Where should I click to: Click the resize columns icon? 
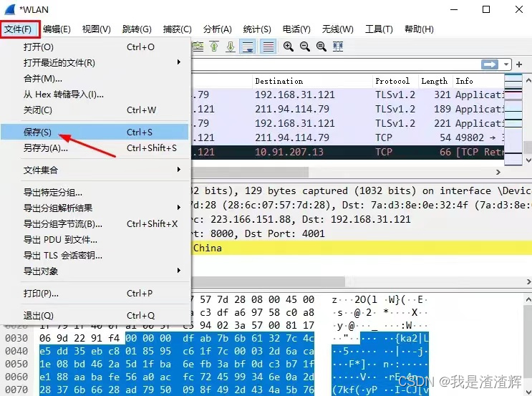(x=337, y=47)
